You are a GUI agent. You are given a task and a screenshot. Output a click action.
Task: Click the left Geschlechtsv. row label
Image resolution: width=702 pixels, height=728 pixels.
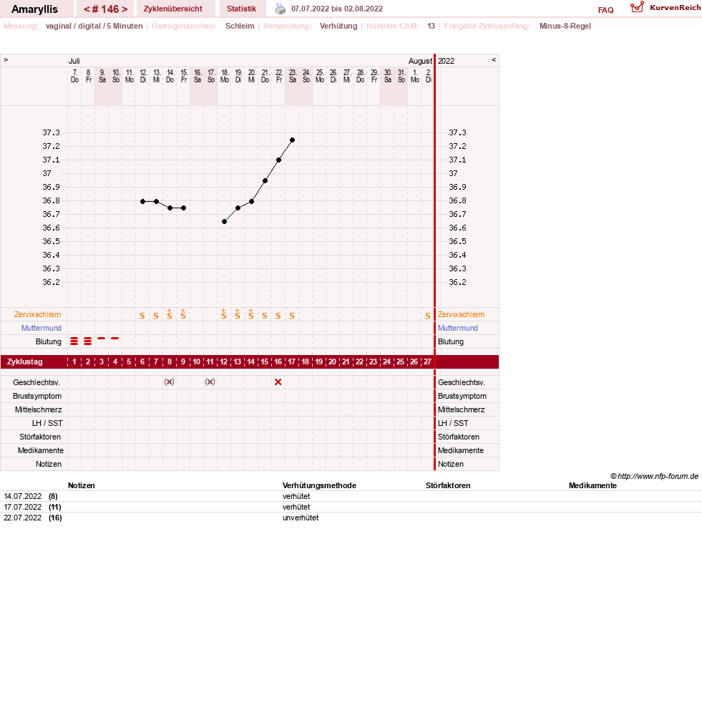pyautogui.click(x=36, y=382)
